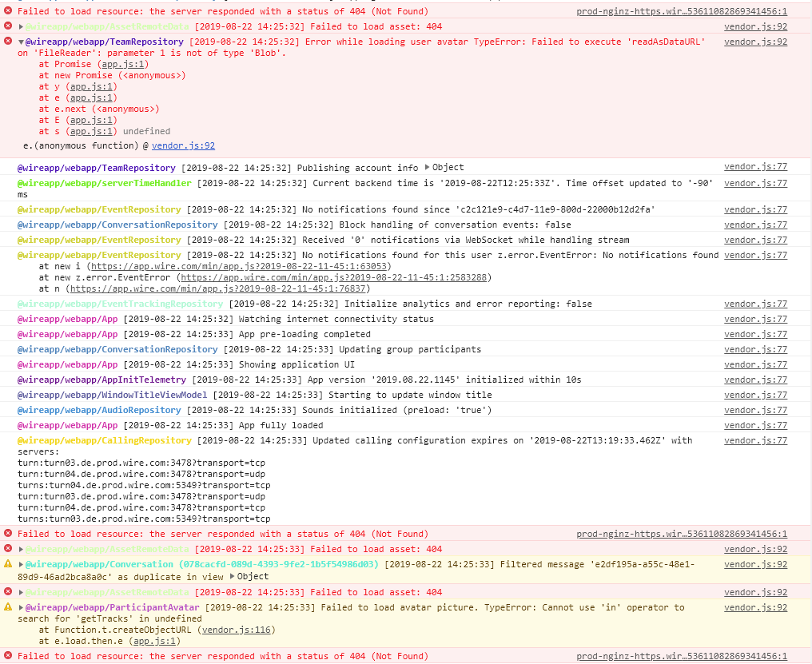Click the error icon on the Failed to load resource row below the turn servers
812x664 pixels.
pyautogui.click(x=8, y=533)
